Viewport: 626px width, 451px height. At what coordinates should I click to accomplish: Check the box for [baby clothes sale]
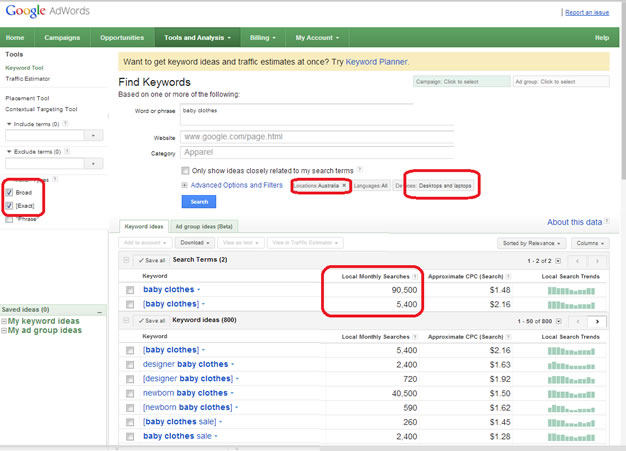pyautogui.click(x=130, y=422)
